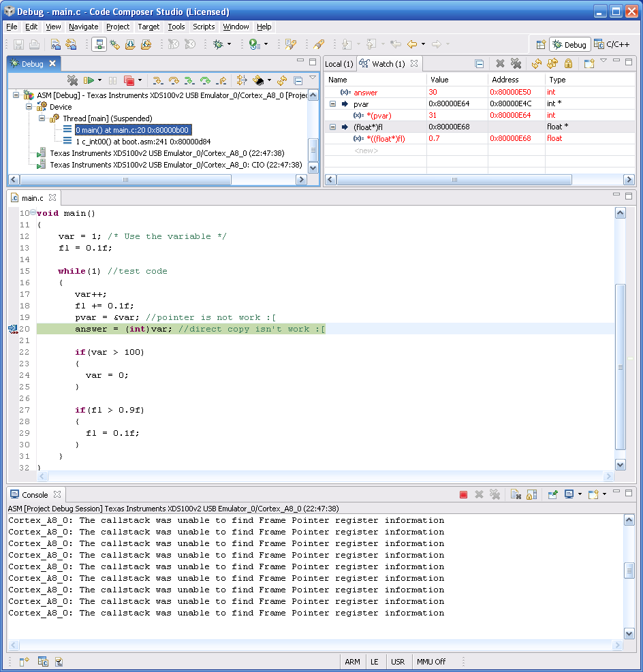Click the Remove All Terminated Launches icon
643x672 pixels.
coord(72,80)
